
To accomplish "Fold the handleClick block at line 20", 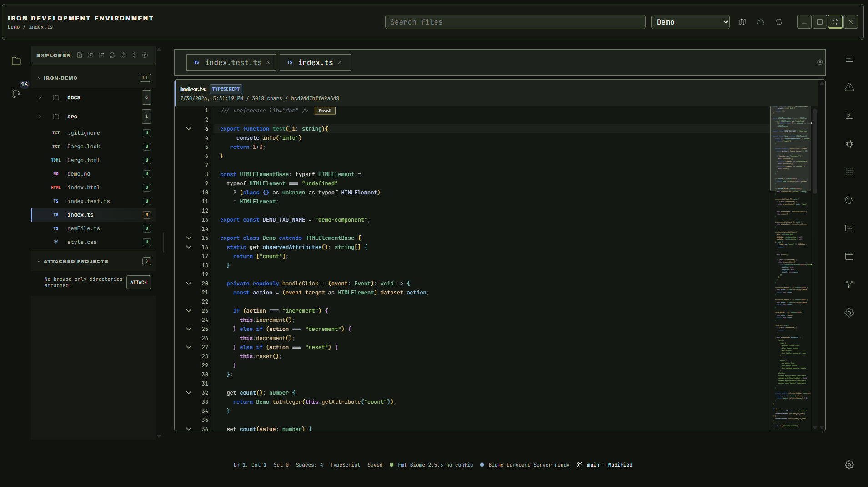I will (x=189, y=284).
